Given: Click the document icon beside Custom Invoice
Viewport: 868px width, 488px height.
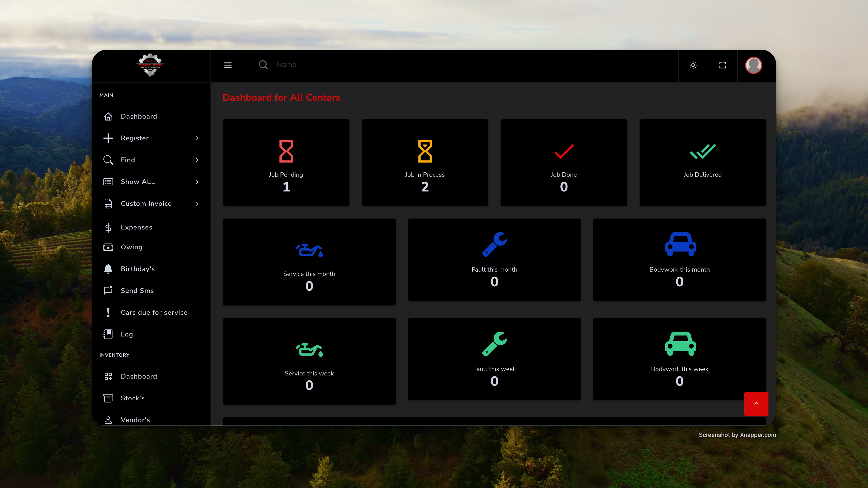Looking at the screenshot, I should pos(108,203).
